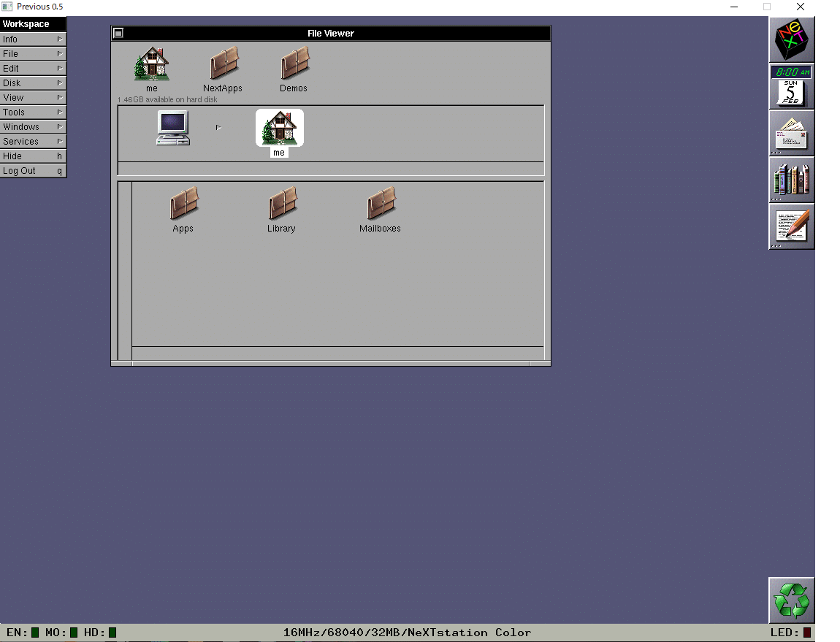Choose Hide from the Workspace menu

(33, 156)
